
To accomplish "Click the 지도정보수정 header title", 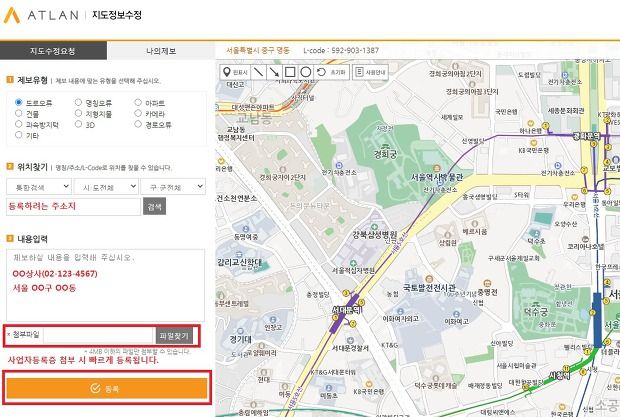I will click(117, 15).
